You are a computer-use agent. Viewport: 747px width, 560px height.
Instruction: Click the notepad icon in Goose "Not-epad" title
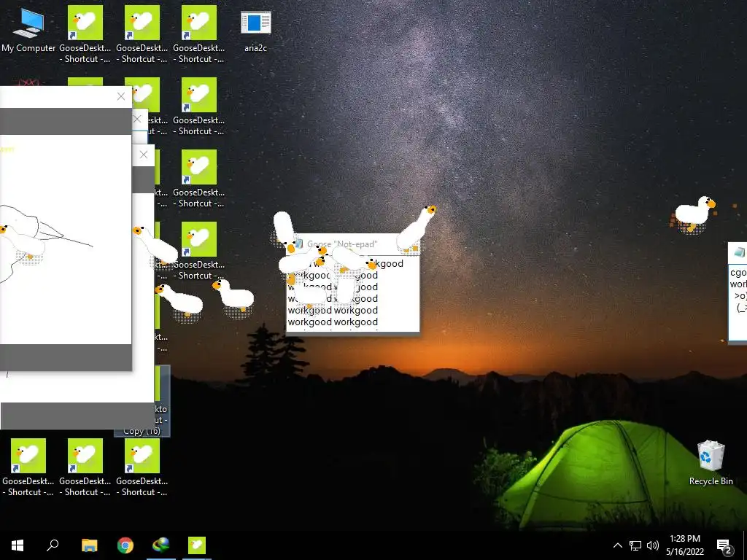click(298, 244)
